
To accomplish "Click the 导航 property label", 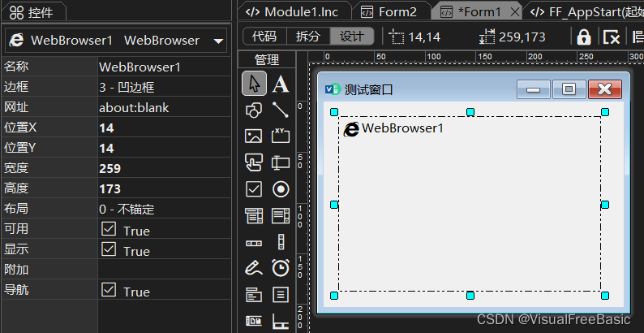I will tap(16, 290).
